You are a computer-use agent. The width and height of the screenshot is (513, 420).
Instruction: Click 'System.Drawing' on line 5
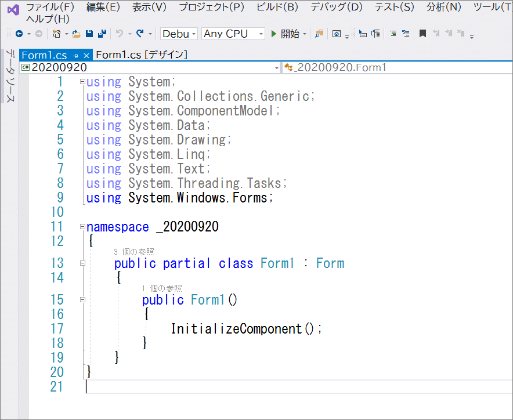coord(177,140)
